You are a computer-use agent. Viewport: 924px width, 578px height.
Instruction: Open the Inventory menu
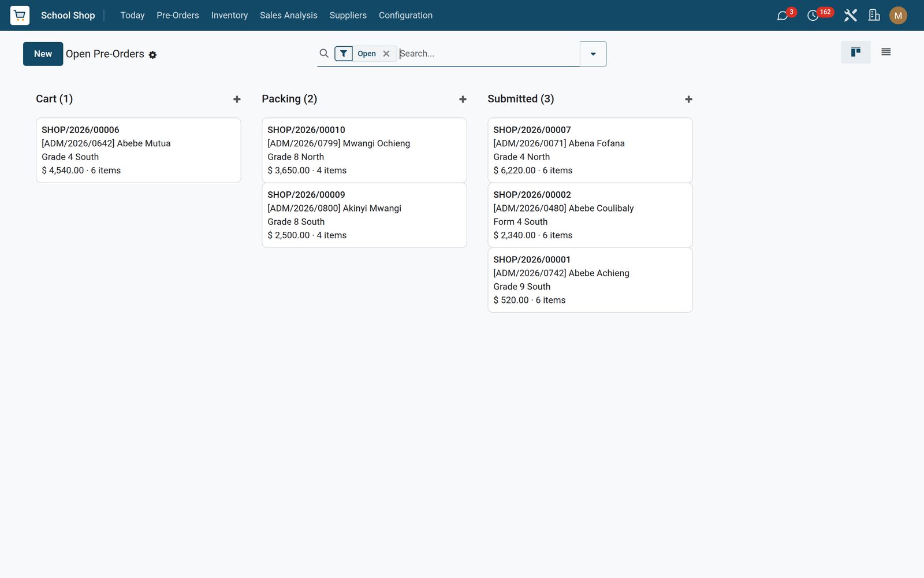point(229,16)
